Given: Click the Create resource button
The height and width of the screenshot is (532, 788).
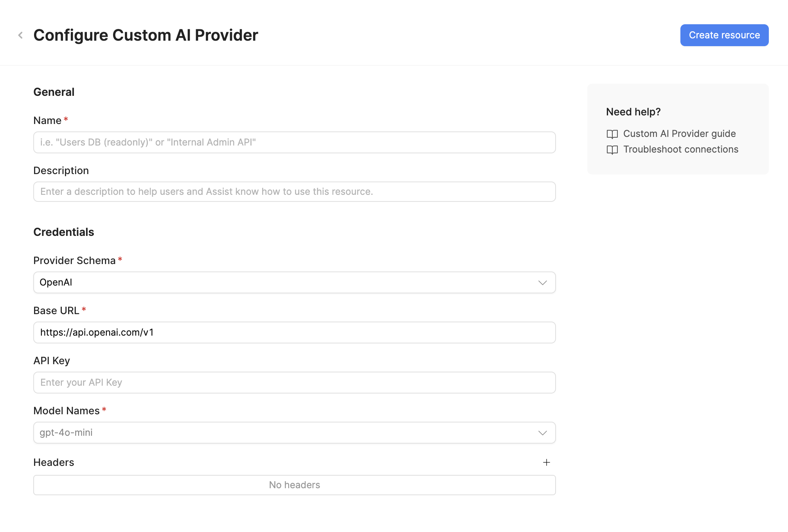Looking at the screenshot, I should click(x=724, y=35).
